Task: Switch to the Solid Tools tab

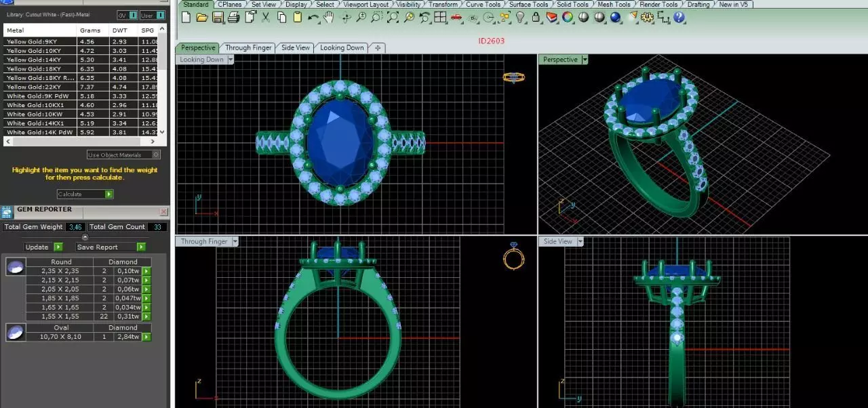Action: tap(572, 4)
